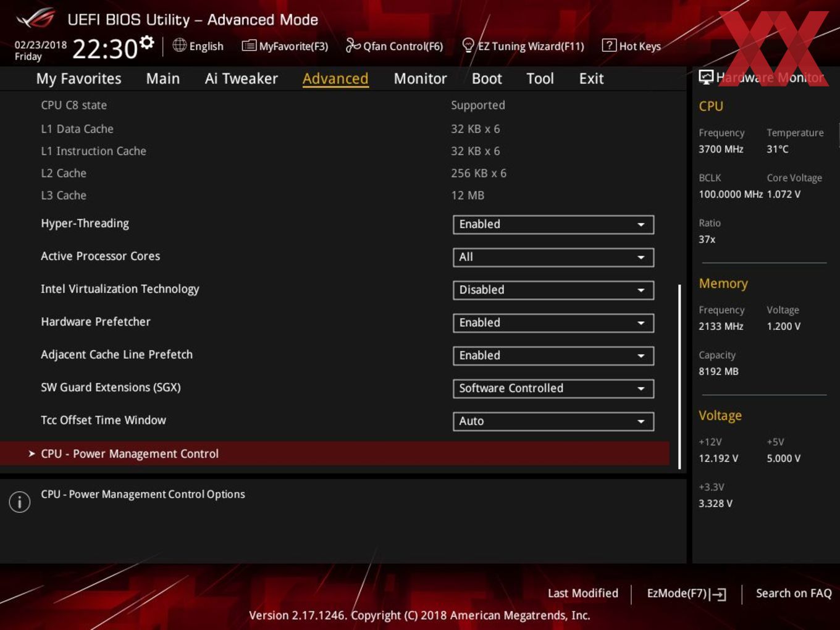Click the info icon in help panel

point(20,502)
